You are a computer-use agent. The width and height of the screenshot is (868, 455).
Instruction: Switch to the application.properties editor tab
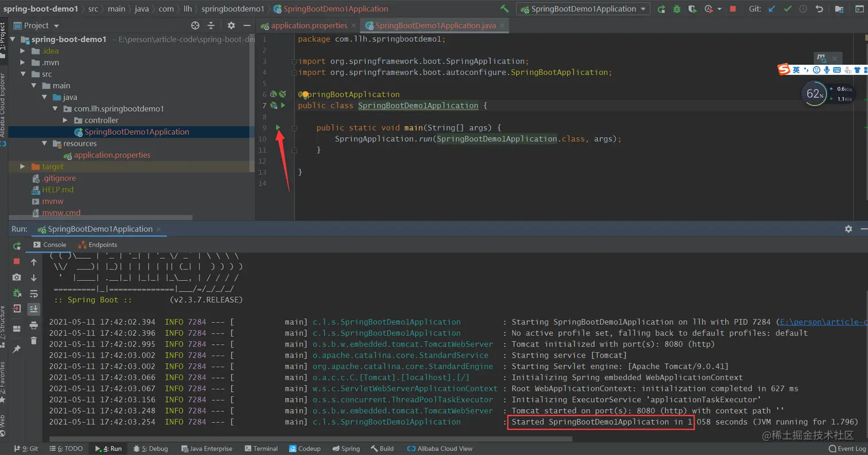(x=309, y=26)
